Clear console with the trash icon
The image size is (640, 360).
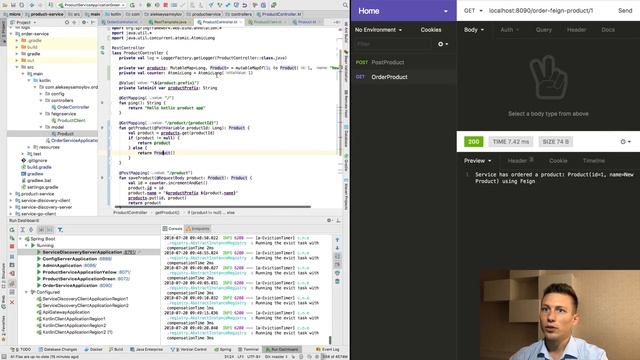click(337, 281)
